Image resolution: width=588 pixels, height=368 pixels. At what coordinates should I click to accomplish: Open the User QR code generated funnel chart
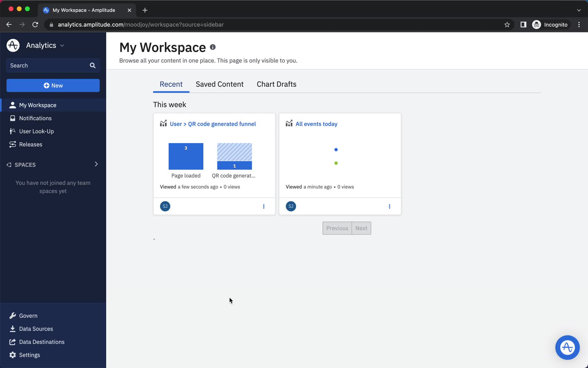click(x=213, y=124)
